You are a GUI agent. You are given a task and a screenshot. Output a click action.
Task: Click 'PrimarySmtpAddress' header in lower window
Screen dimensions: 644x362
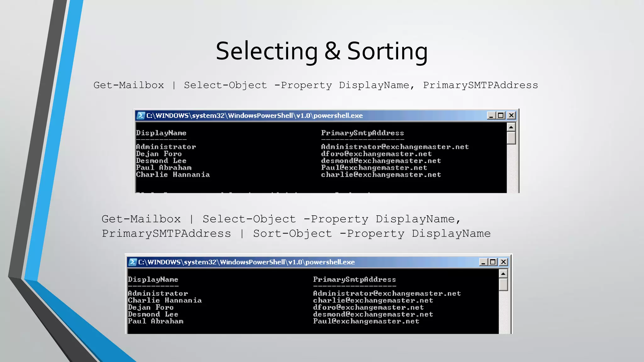355,280
